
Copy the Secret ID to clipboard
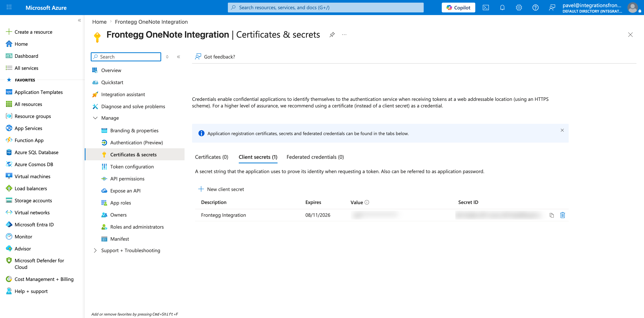click(552, 215)
